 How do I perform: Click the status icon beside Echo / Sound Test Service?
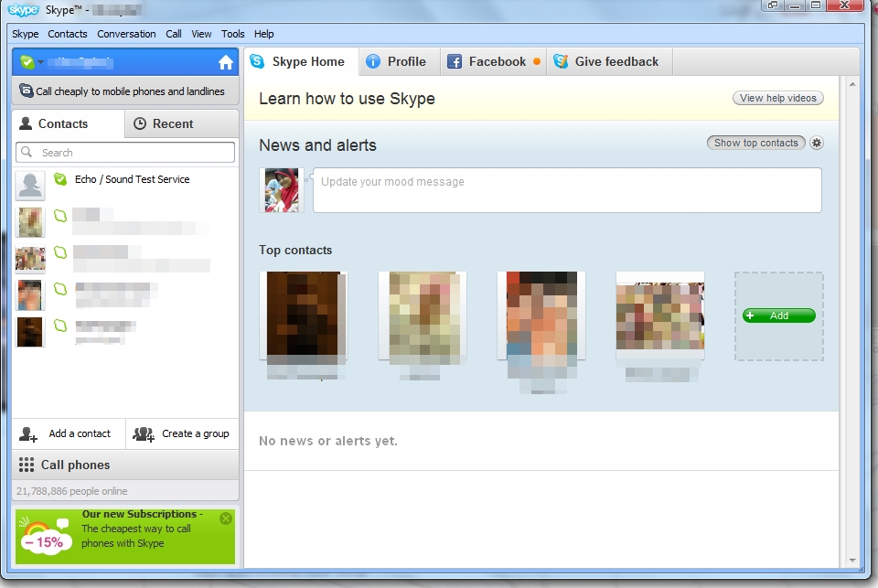point(60,179)
